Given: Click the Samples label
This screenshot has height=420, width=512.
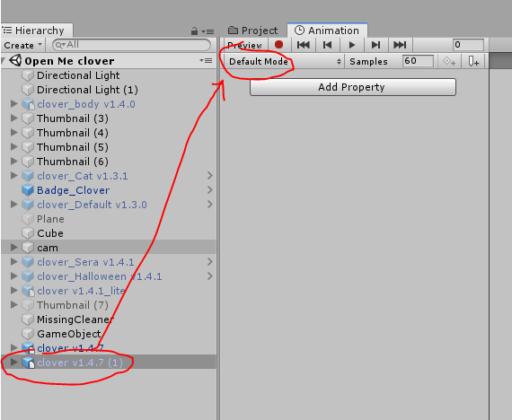Looking at the screenshot, I should pos(368,62).
